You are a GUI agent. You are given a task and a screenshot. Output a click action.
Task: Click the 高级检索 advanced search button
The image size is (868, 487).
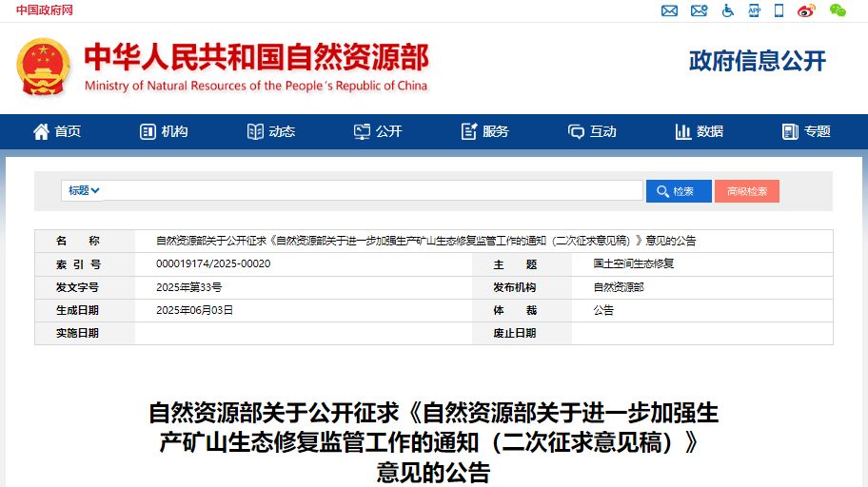[746, 191]
